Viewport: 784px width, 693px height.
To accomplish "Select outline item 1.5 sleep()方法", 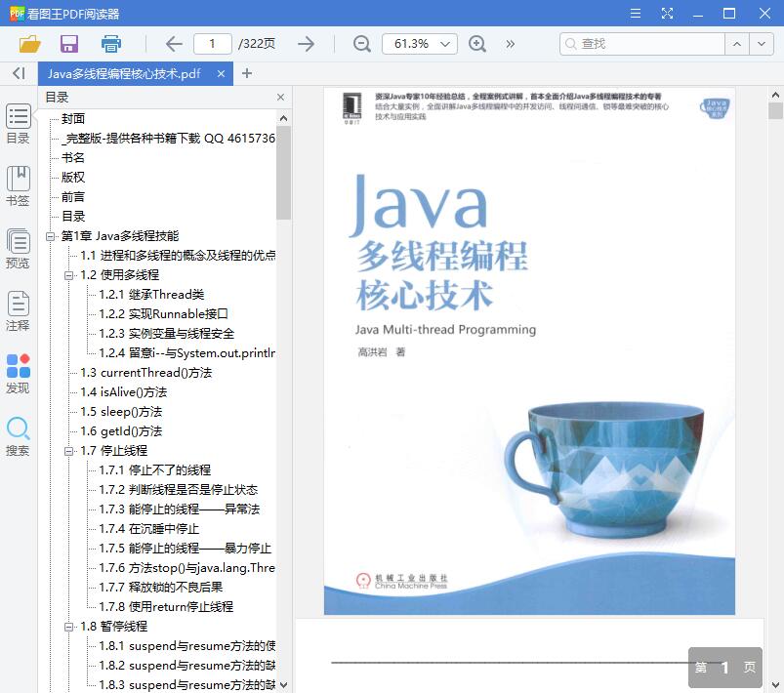I will coord(121,412).
